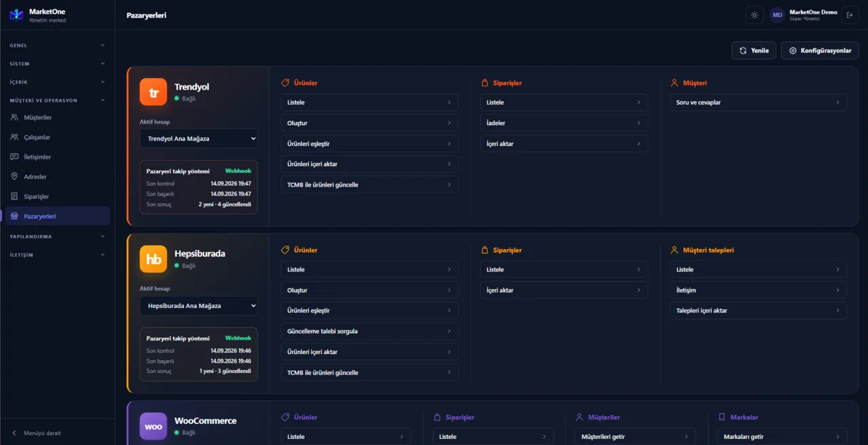Open İletişimler in the sidebar
The width and height of the screenshot is (868, 445).
[58, 157]
